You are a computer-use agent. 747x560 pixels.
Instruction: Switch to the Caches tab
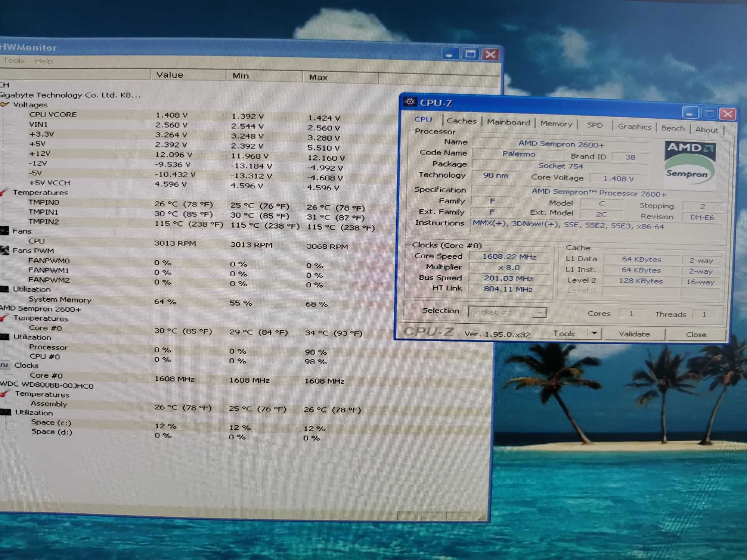462,121
